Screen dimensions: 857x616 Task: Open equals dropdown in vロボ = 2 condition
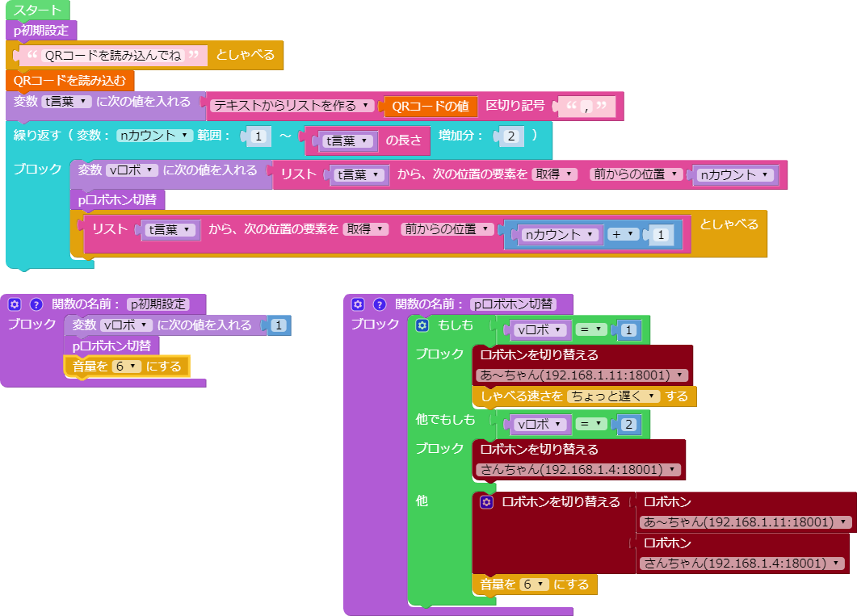(591, 425)
